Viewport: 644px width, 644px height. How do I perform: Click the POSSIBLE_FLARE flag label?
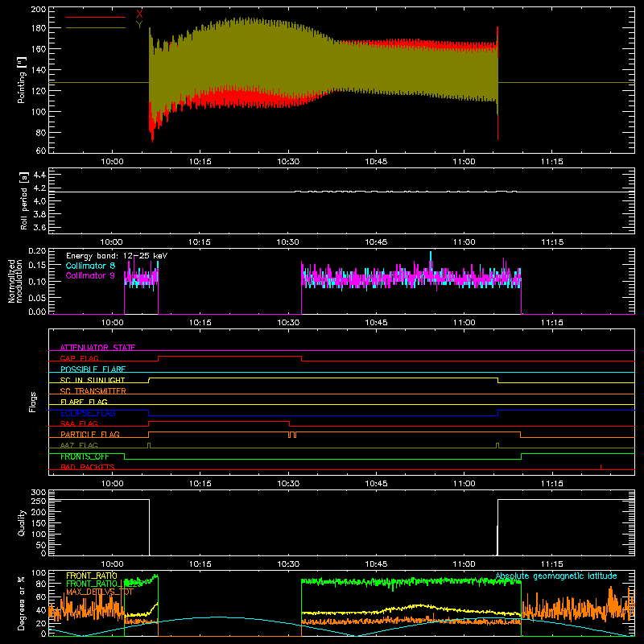pyautogui.click(x=93, y=369)
